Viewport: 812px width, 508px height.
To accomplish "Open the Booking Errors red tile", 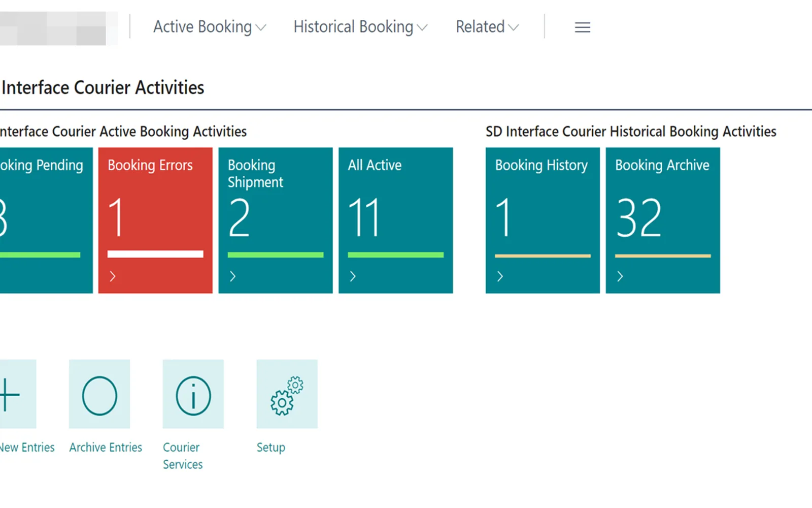I will [x=155, y=220].
